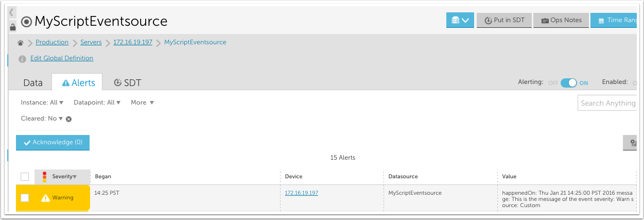Click the yellow warning triangle icon
Viewport: 644px width, 220px height.
click(x=46, y=198)
